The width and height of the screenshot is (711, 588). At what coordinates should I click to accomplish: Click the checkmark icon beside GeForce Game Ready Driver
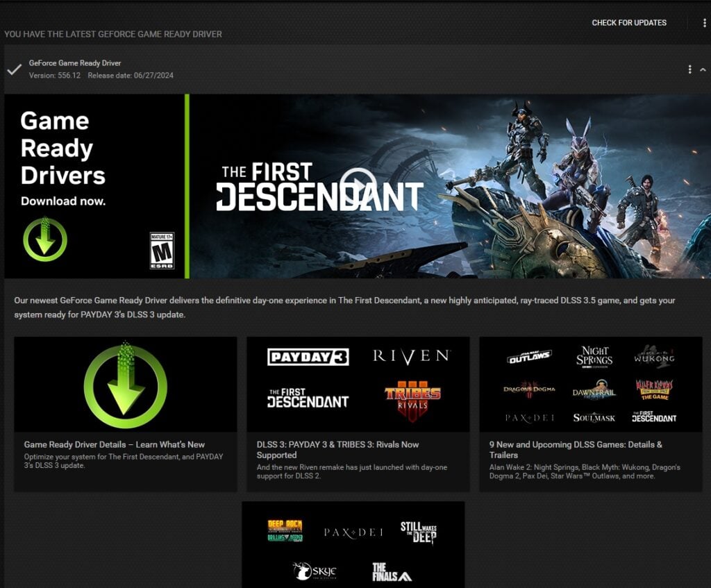click(16, 69)
